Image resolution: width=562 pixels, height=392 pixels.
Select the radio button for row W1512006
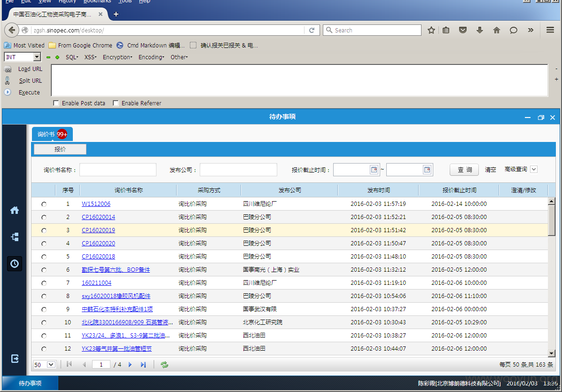44,204
